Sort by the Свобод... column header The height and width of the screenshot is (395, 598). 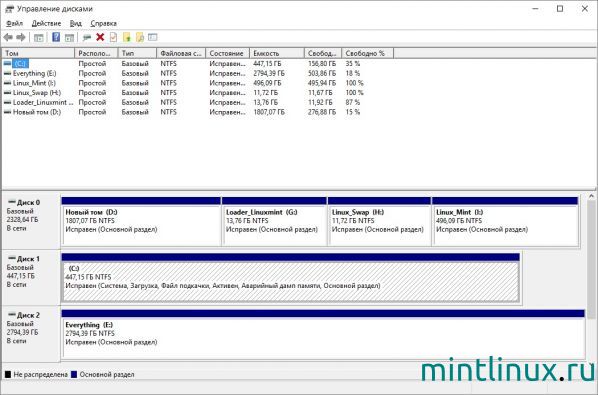[x=323, y=53]
